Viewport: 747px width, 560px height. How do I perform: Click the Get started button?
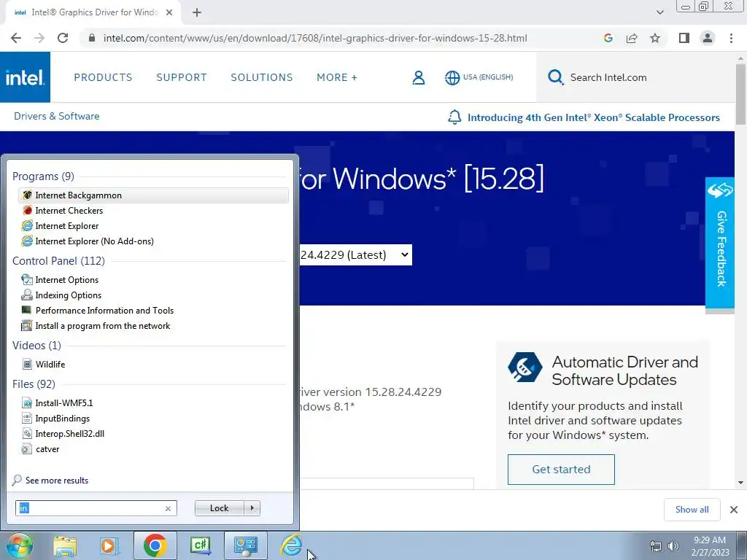click(x=561, y=470)
